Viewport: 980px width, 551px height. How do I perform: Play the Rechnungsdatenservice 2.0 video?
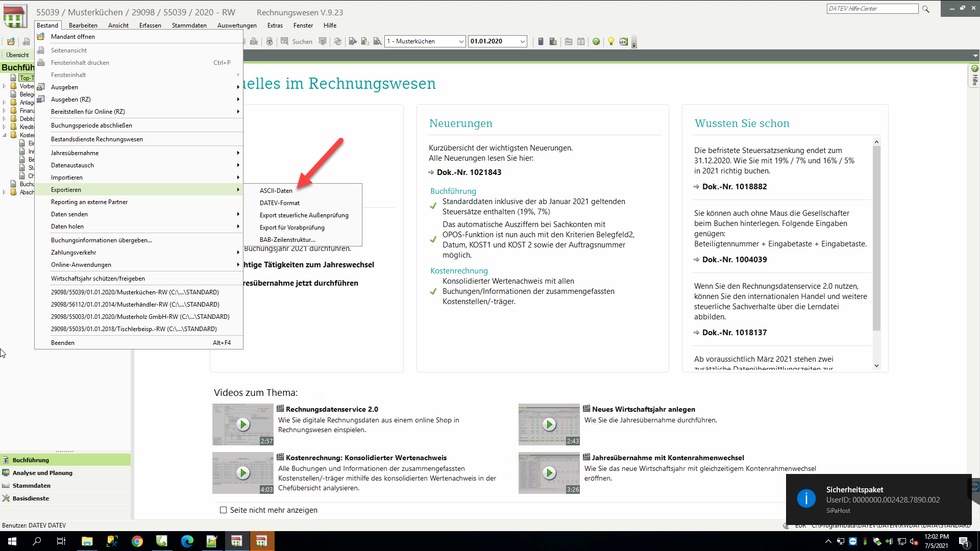coord(243,424)
